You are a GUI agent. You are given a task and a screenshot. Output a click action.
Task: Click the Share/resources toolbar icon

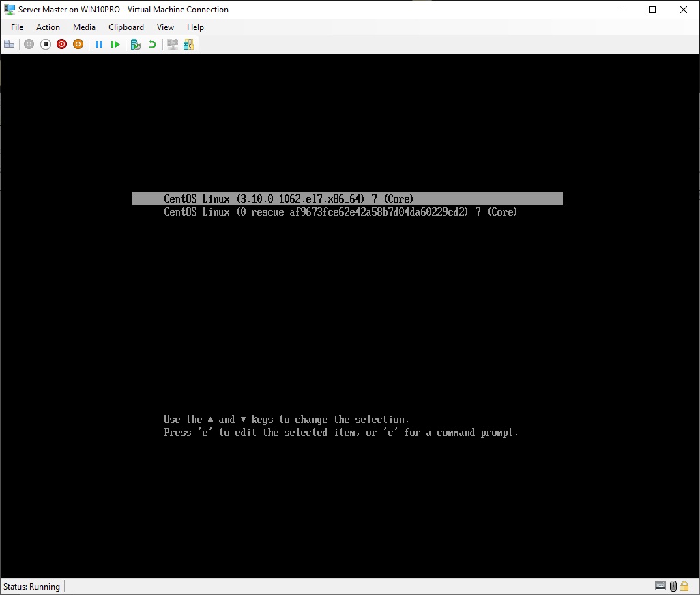[x=188, y=44]
